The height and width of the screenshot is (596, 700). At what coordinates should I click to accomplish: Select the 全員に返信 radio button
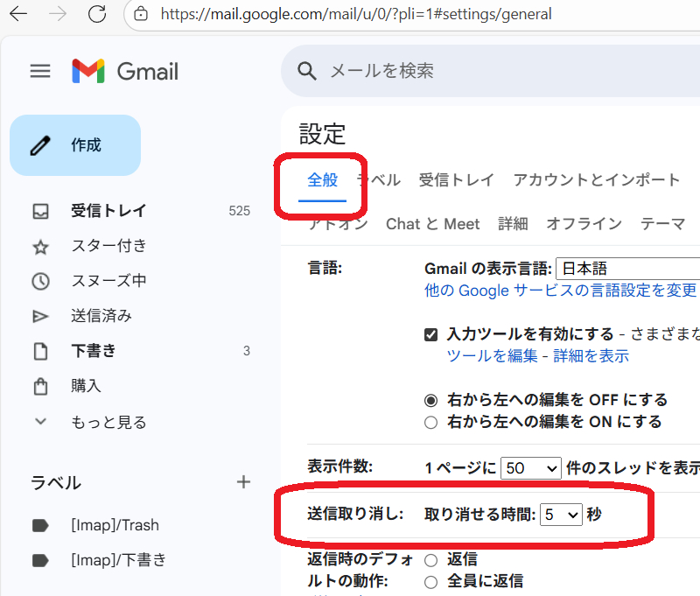coord(430,581)
